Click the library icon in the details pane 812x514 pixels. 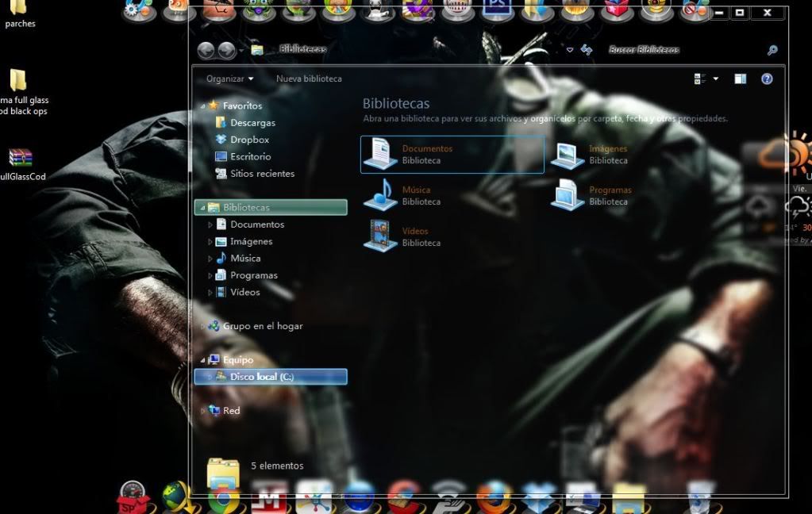[x=223, y=473]
